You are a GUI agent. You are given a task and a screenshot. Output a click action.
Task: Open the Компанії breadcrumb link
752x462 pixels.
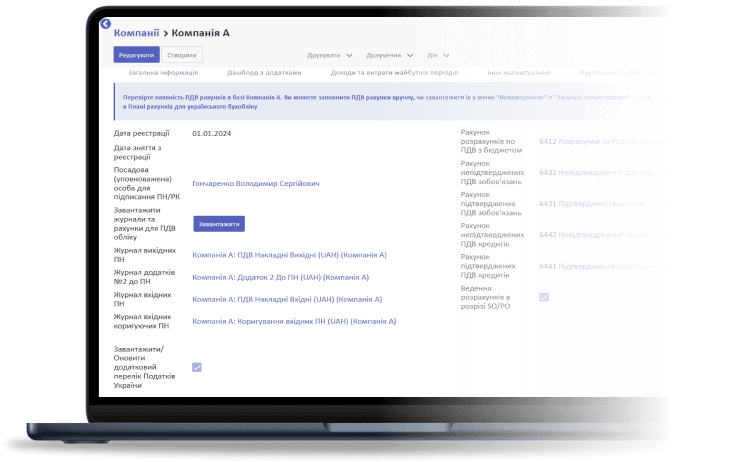click(136, 33)
